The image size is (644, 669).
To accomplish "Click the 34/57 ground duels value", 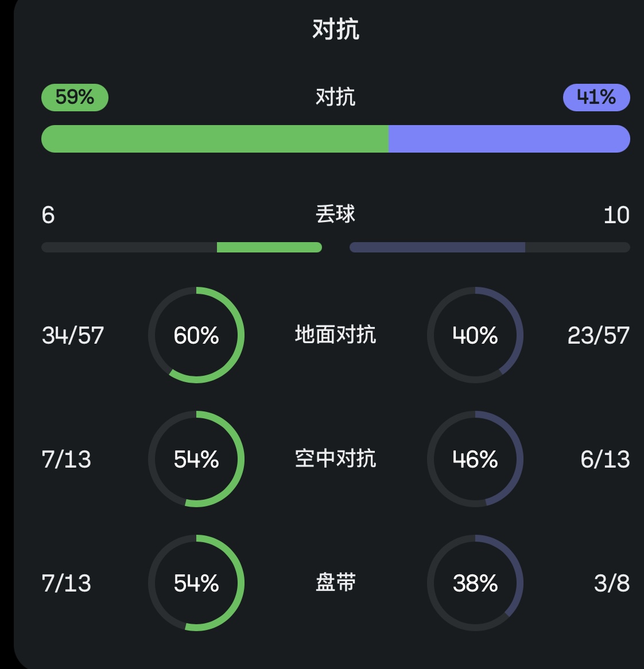I will click(73, 336).
